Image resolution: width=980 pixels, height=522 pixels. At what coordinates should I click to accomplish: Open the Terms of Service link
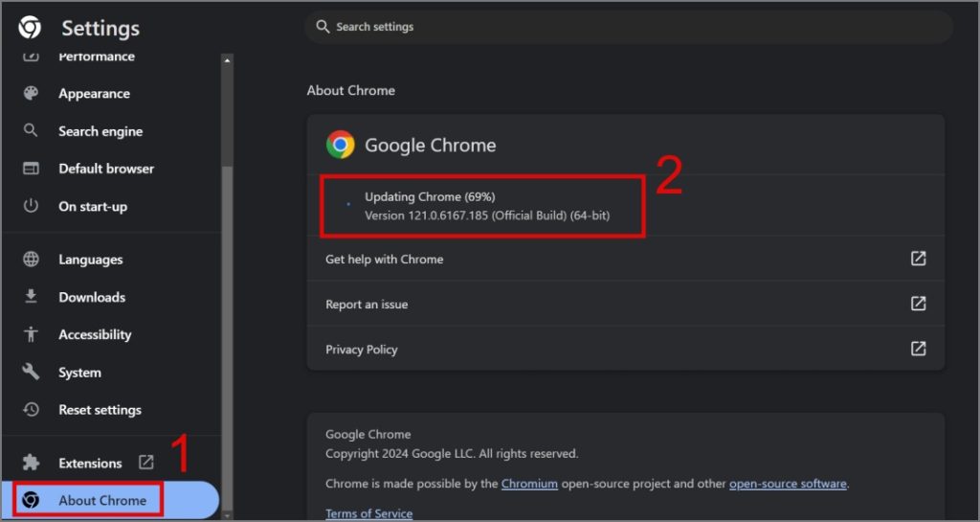pos(368,514)
